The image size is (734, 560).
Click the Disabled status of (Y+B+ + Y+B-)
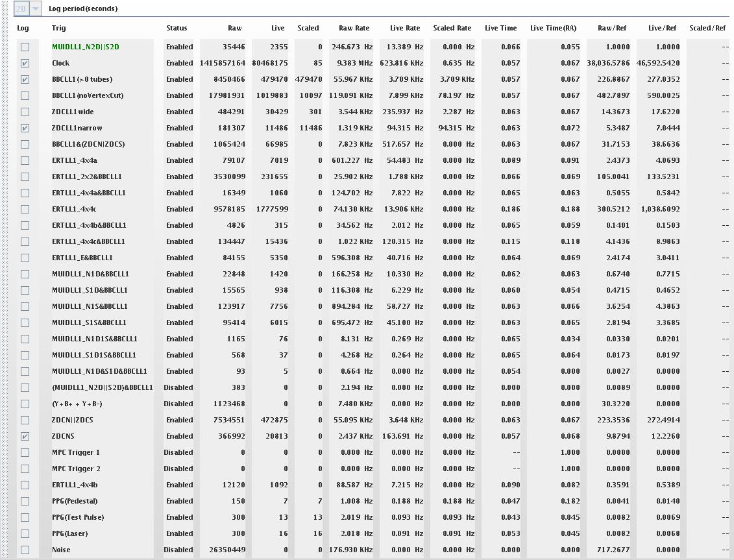point(178,404)
